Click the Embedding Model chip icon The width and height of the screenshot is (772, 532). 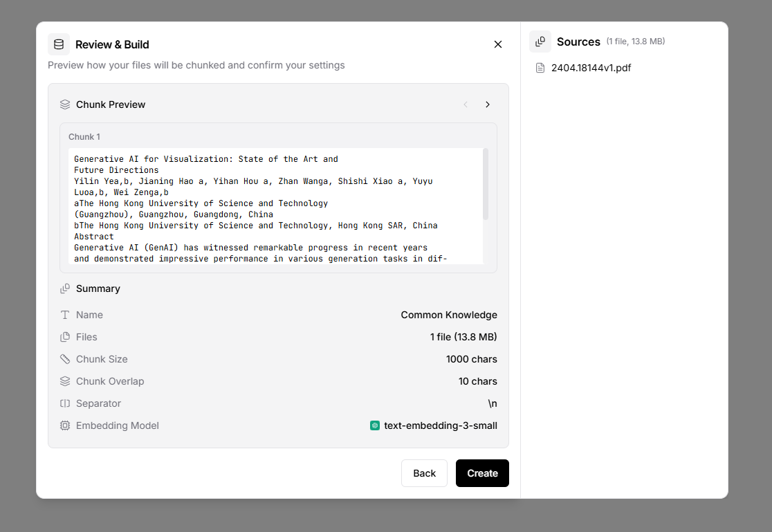tap(65, 425)
